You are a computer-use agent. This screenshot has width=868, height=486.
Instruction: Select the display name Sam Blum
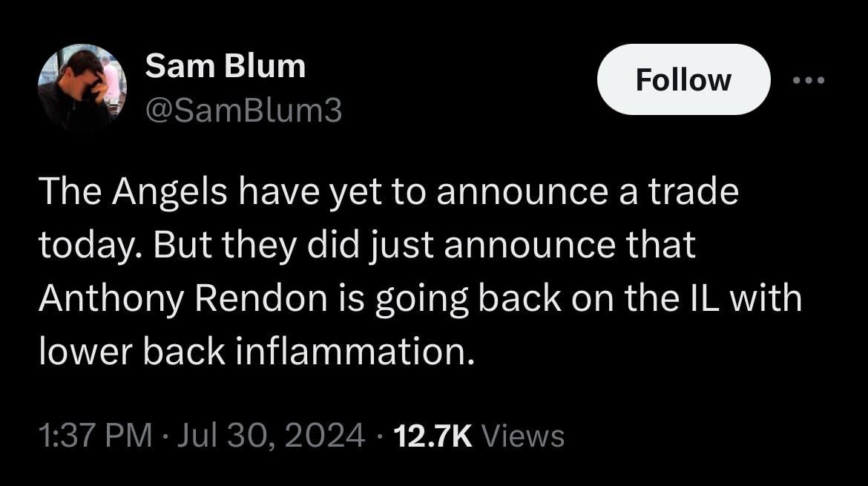[225, 65]
